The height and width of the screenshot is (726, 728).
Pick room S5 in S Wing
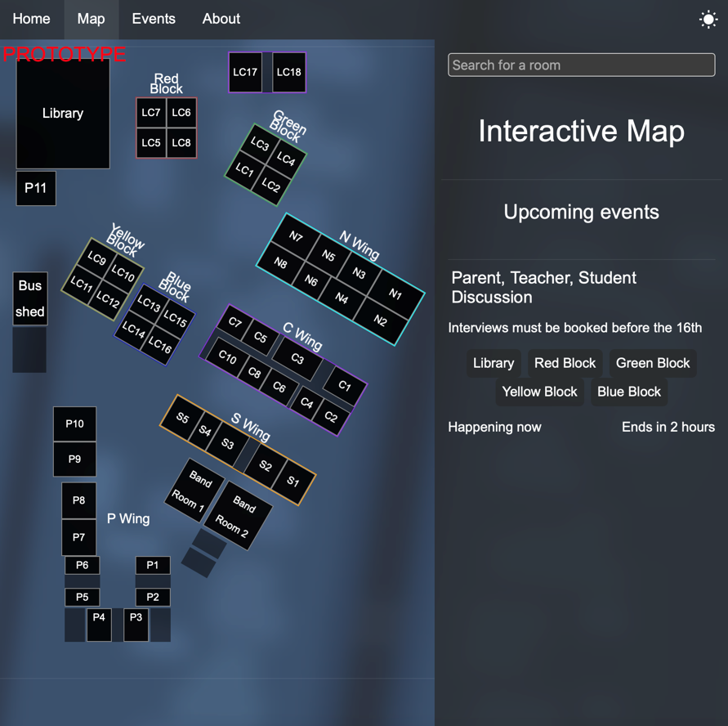point(182,418)
